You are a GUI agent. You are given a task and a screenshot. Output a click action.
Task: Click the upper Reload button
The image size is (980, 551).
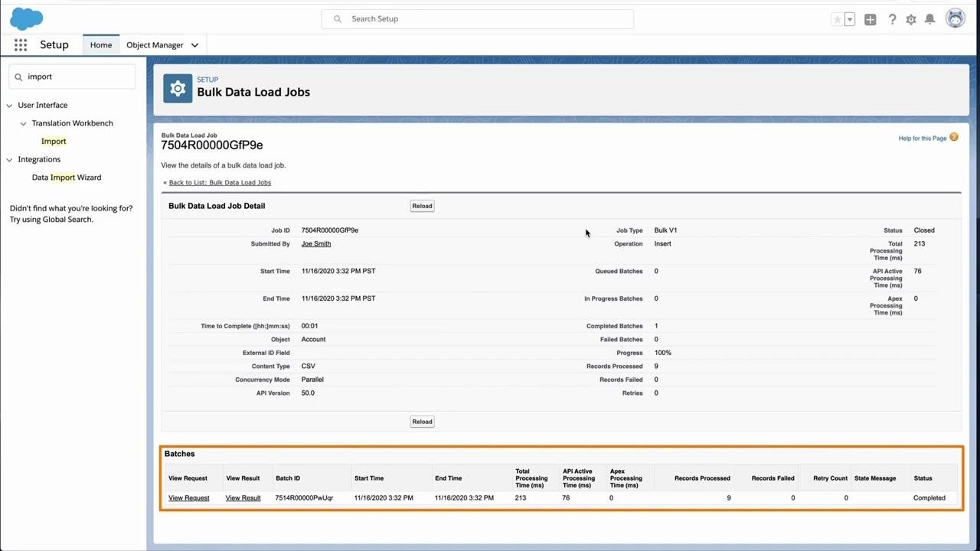pyautogui.click(x=422, y=206)
